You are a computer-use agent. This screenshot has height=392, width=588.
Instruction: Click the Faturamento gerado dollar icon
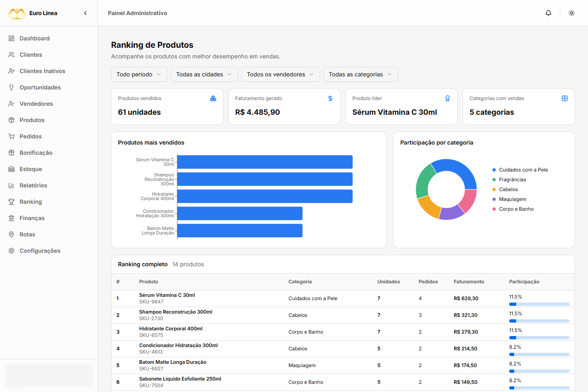tap(330, 98)
